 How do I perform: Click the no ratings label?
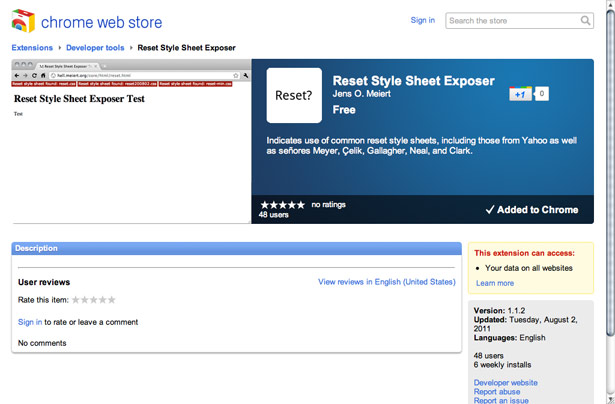[x=328, y=205]
